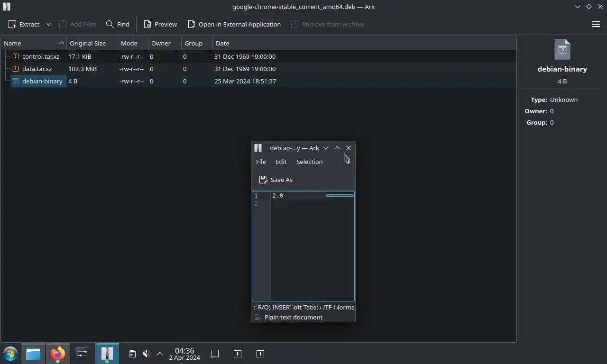Close the debian-binary preview window
The image size is (607, 364).
tap(349, 148)
